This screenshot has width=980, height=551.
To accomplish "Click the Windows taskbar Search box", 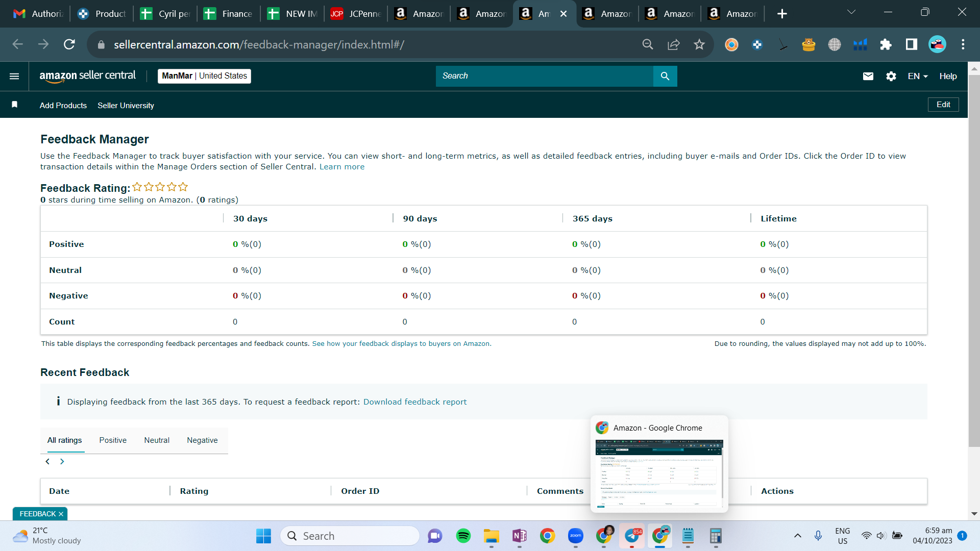I will [x=350, y=536].
